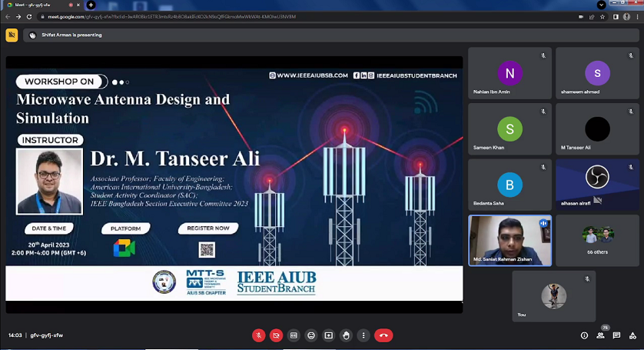Open the meeting details info icon
Image resolution: width=644 pixels, height=350 pixels.
pyautogui.click(x=584, y=335)
